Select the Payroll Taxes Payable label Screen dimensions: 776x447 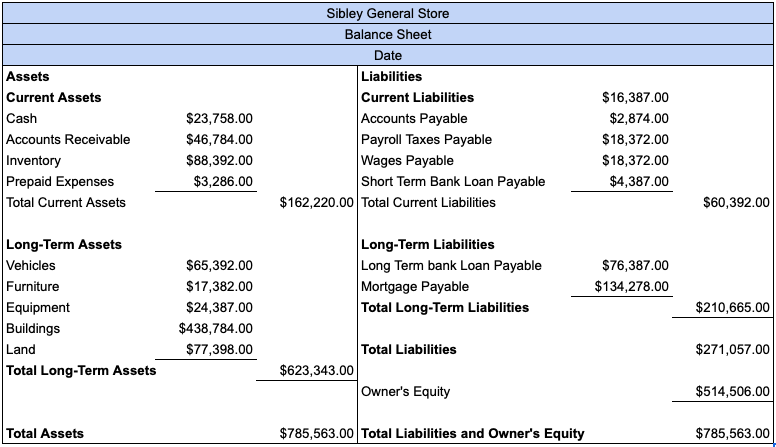click(426, 139)
